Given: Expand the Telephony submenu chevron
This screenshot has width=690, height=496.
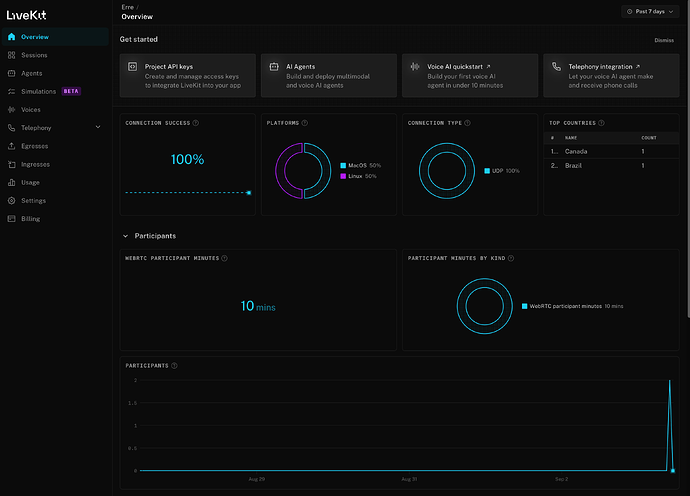Looking at the screenshot, I should pos(98,127).
